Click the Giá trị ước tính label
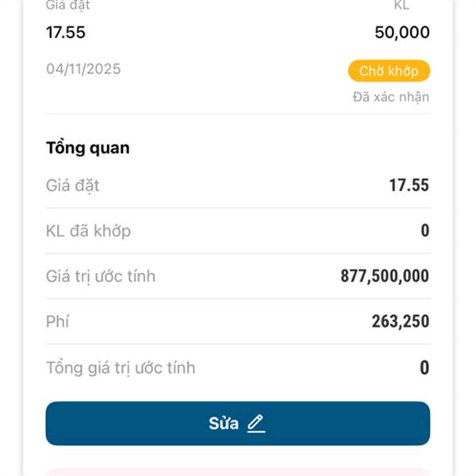 (x=101, y=276)
